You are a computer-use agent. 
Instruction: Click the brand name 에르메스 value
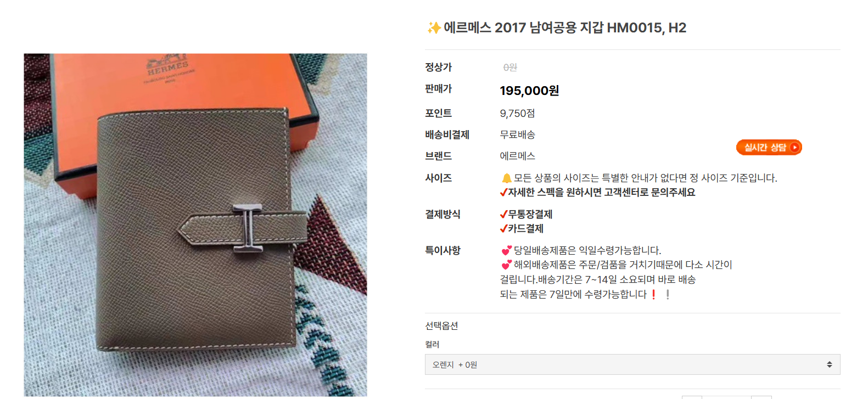coord(517,156)
